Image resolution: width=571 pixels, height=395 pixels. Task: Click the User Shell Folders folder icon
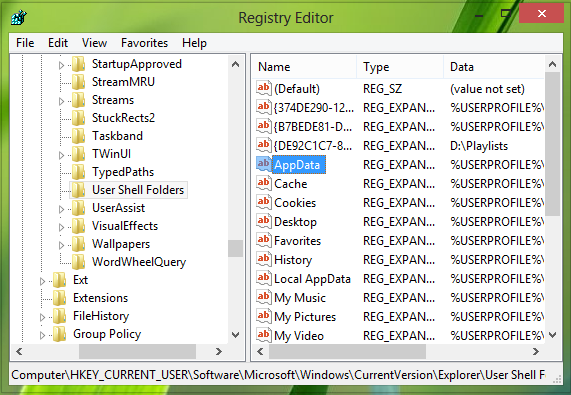click(x=78, y=190)
